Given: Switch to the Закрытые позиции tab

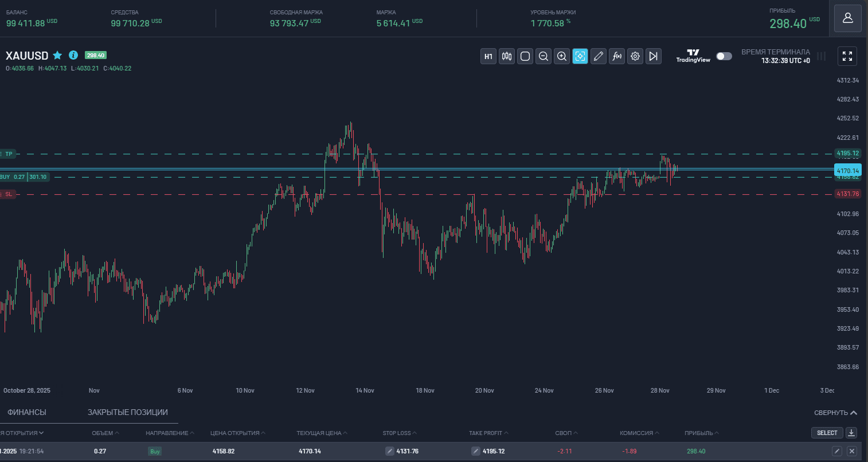Looking at the screenshot, I should click(x=127, y=412).
